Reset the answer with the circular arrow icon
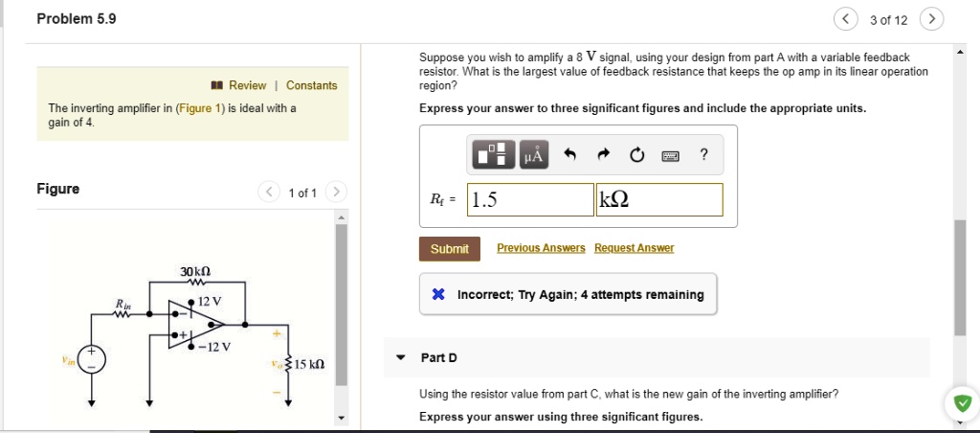Viewport: 980px width, 433px height. point(636,154)
